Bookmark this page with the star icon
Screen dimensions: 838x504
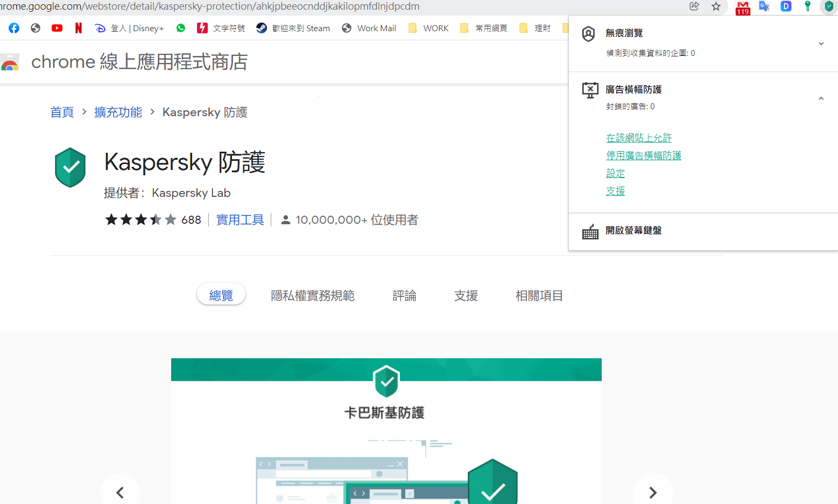[716, 6]
